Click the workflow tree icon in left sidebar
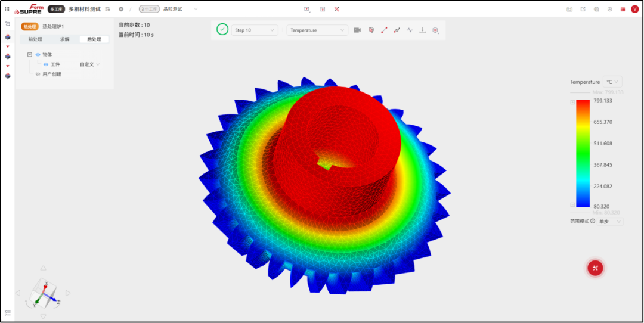 (x=7, y=24)
